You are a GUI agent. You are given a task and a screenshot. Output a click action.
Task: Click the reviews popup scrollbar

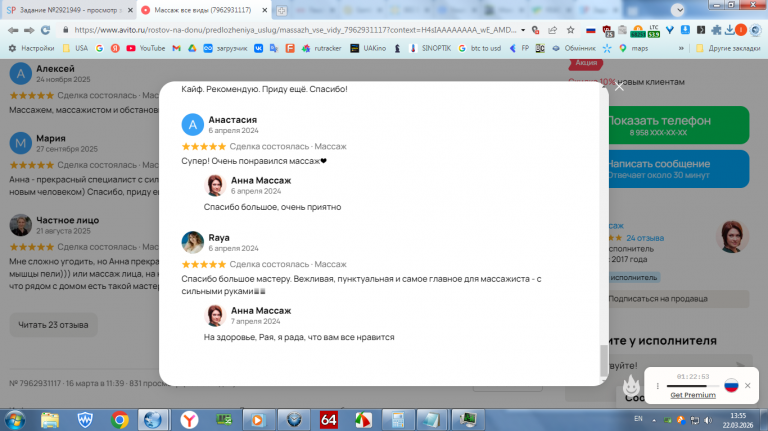click(x=604, y=360)
